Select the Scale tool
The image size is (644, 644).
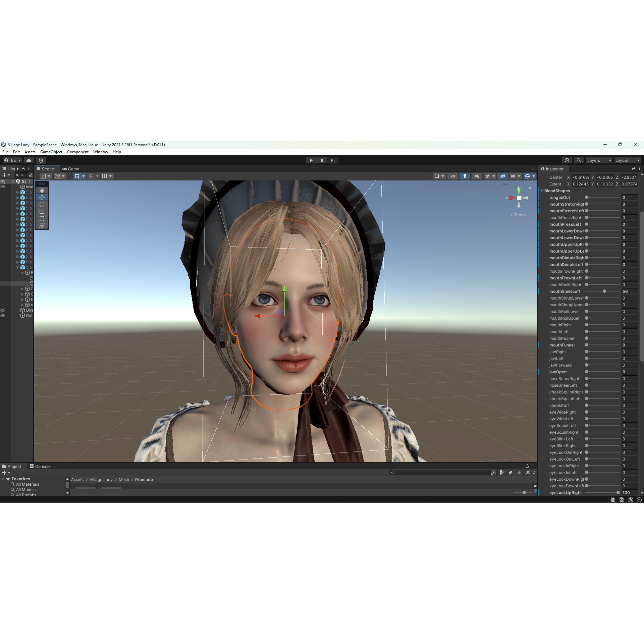42,211
